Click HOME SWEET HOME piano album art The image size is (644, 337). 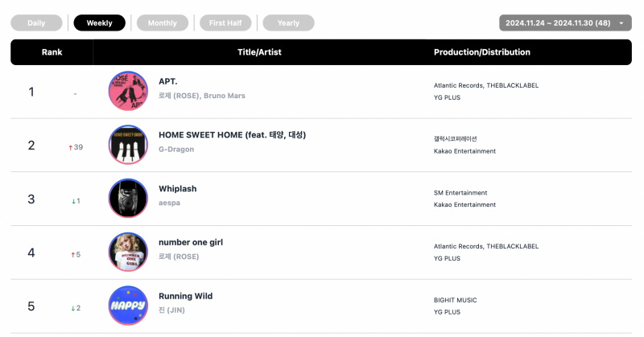pyautogui.click(x=128, y=145)
